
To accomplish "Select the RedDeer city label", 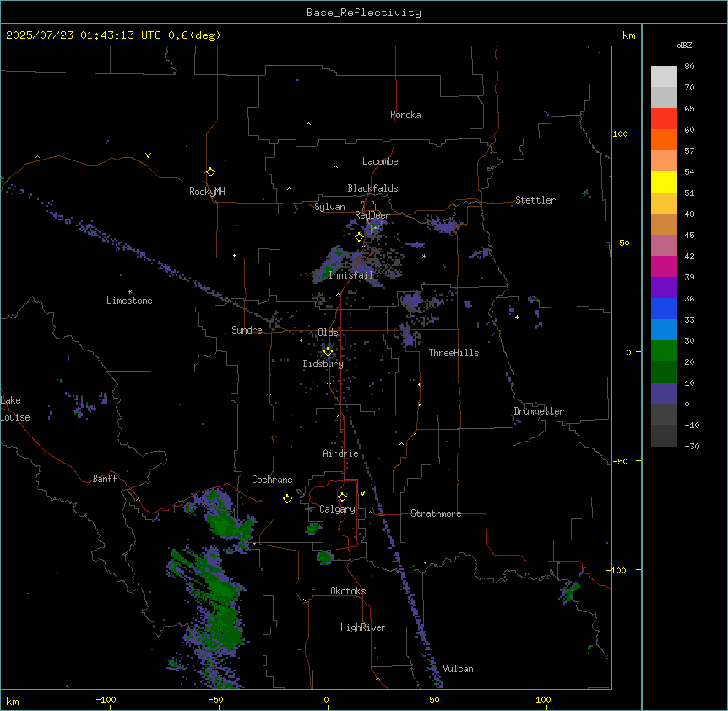I will click(x=372, y=215).
